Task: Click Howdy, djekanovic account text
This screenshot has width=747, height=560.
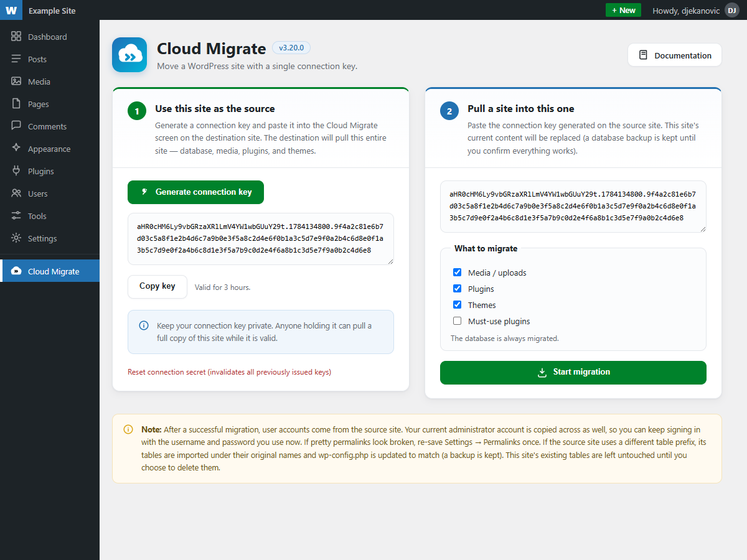Action: point(687,11)
